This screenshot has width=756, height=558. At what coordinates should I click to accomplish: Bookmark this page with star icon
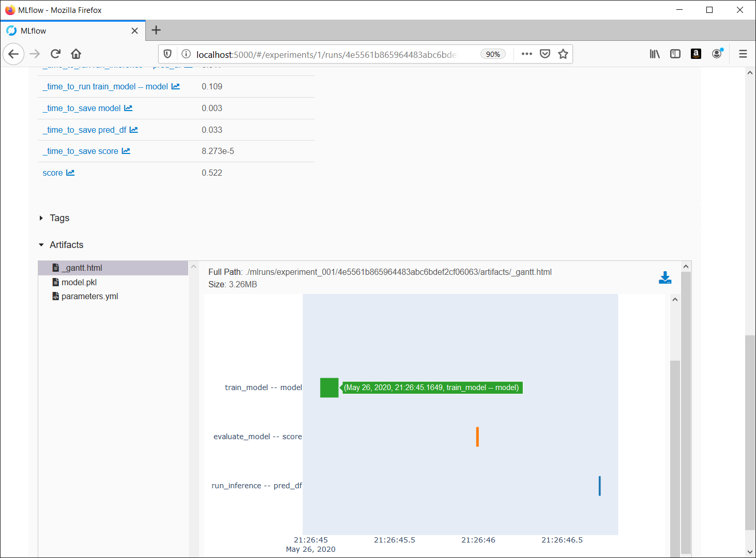563,54
